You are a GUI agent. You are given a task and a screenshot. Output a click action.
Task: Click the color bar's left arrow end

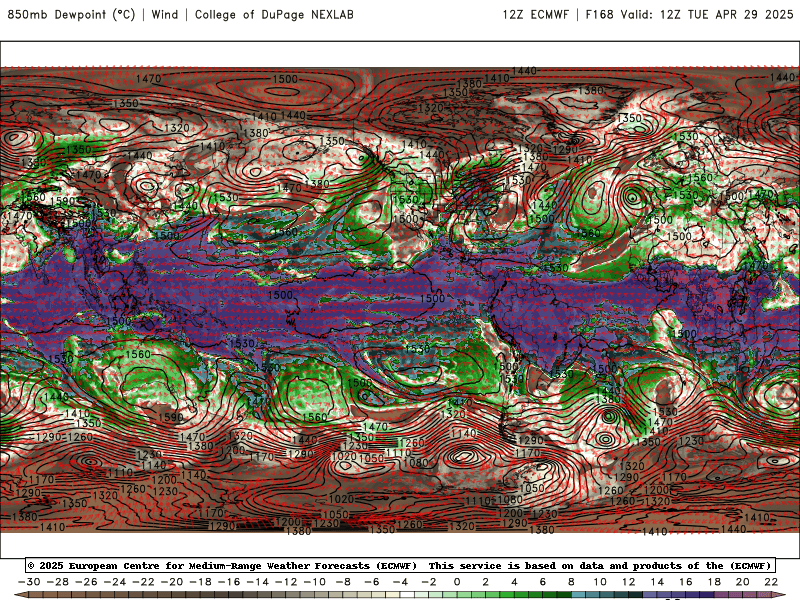coord(20,596)
